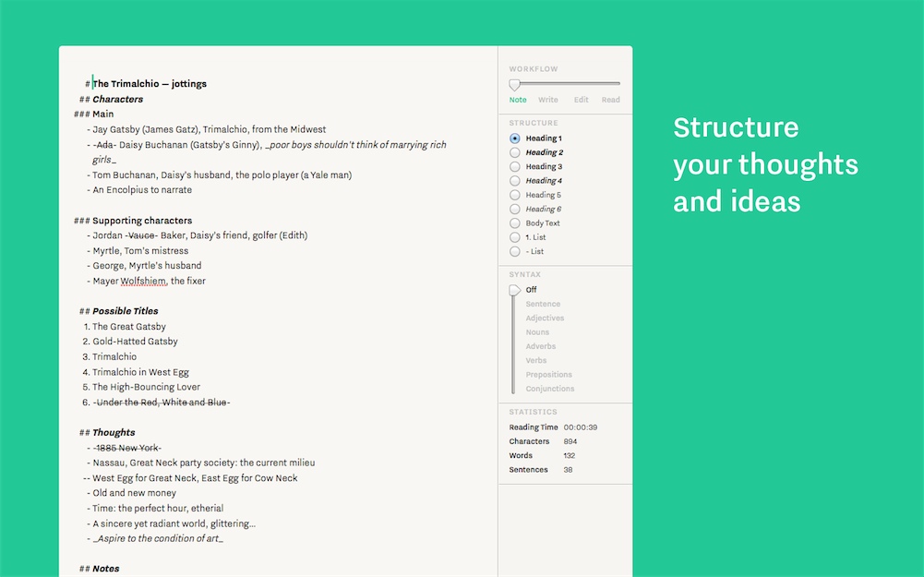The image size is (924, 577).
Task: Select the '- List' radio button
Action: (x=514, y=252)
